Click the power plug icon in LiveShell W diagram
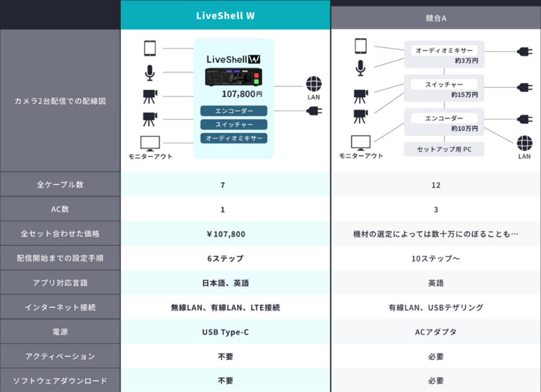Image resolution: width=541 pixels, height=392 pixels. click(x=314, y=111)
